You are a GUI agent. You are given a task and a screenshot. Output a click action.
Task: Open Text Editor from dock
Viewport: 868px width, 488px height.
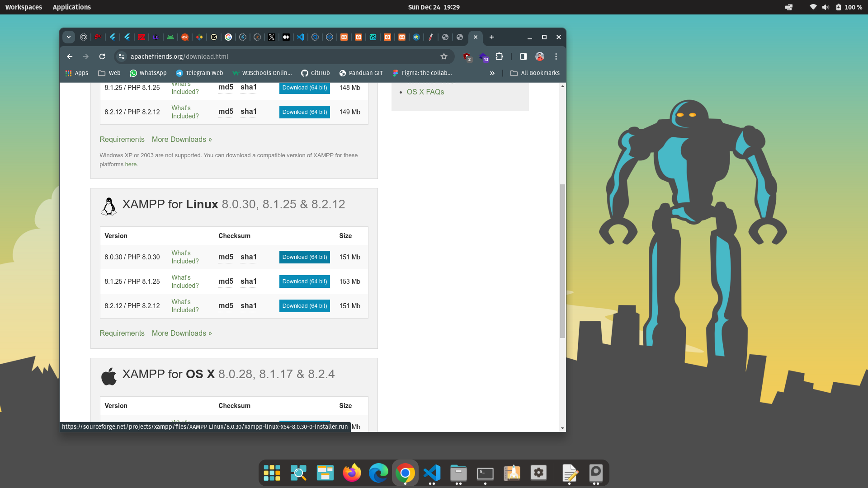pyautogui.click(x=570, y=473)
